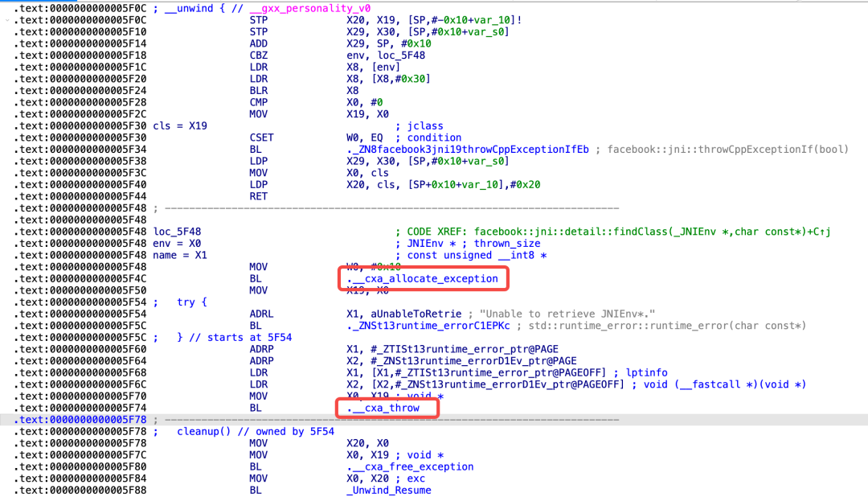Jump to ._ZN8facebook3jni19throwCppExceptionIfEb call target
The width and height of the screenshot is (868, 497).
(468, 149)
